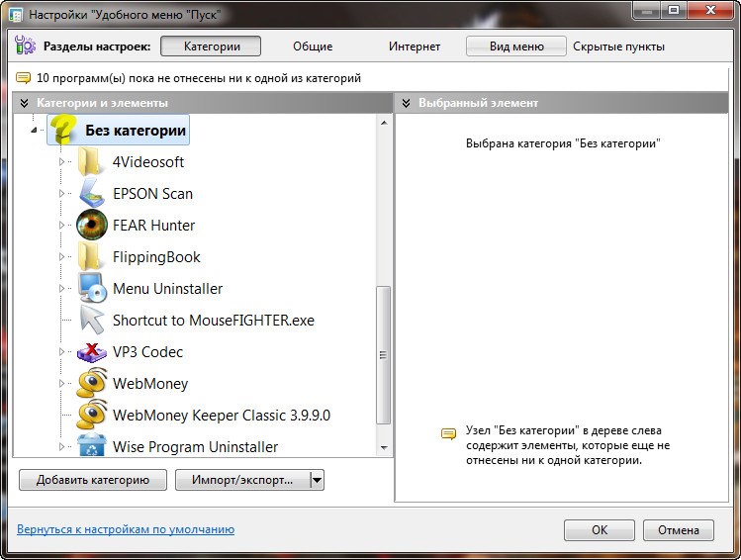Image resolution: width=741 pixels, height=560 pixels.
Task: Click the Вернуться к настройкам по умолчанию link
Action: pos(126,530)
